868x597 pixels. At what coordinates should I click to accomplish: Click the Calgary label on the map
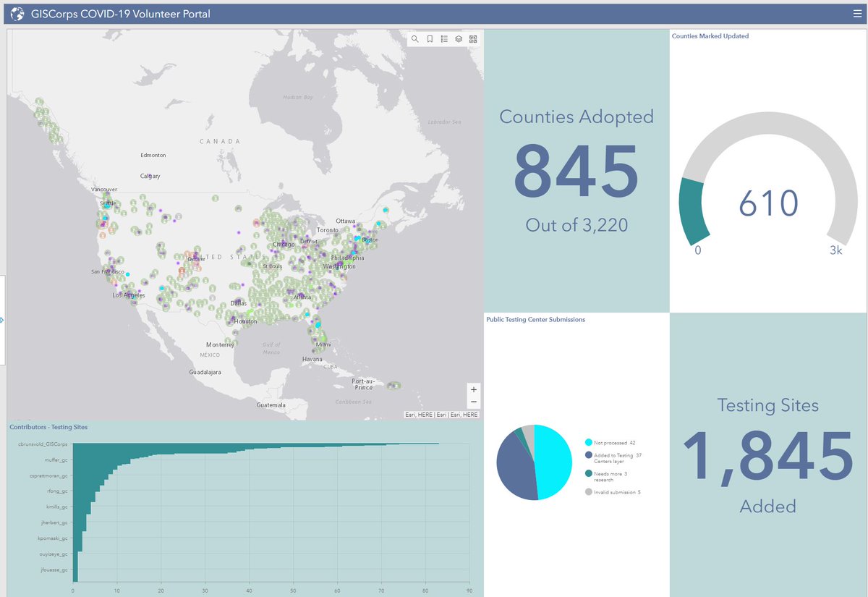click(x=150, y=176)
